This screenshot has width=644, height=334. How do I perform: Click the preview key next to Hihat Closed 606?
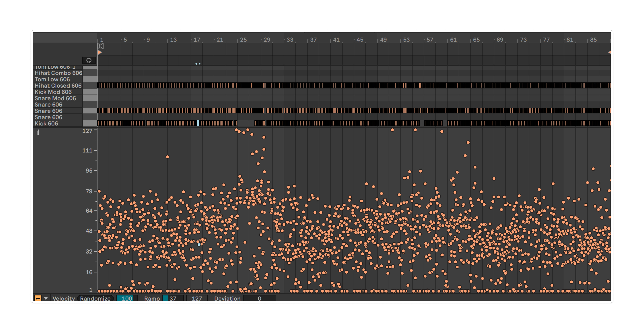(90, 86)
